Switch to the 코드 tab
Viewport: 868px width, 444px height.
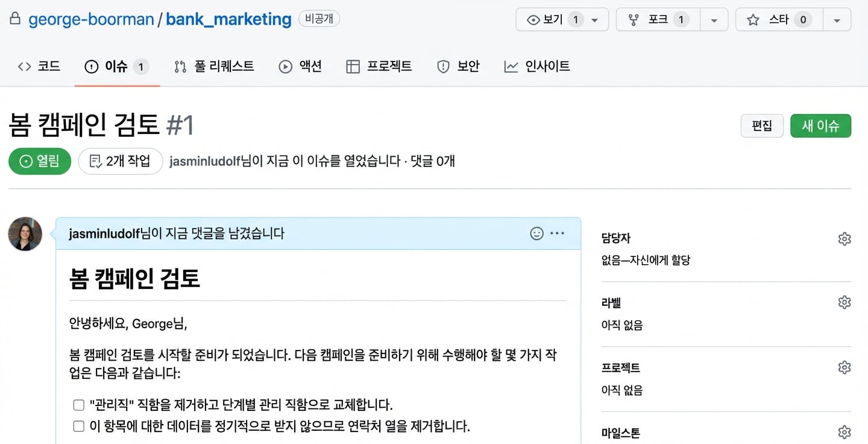(x=39, y=66)
